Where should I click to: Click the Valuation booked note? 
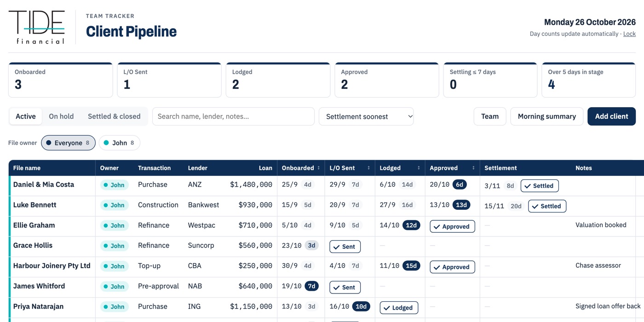[x=601, y=225]
